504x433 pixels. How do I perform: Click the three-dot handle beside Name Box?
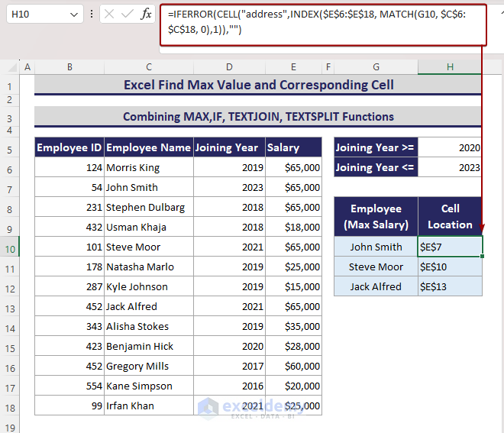point(92,15)
